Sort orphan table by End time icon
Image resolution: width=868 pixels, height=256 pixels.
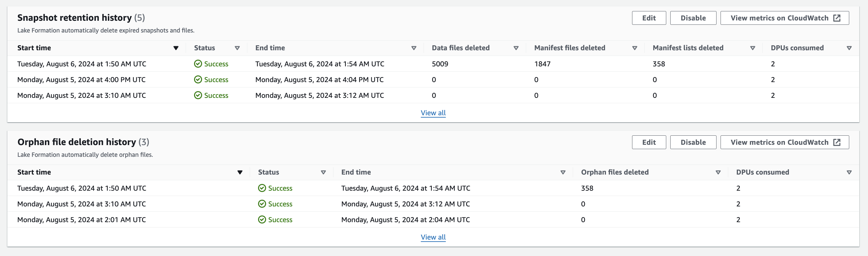563,173
